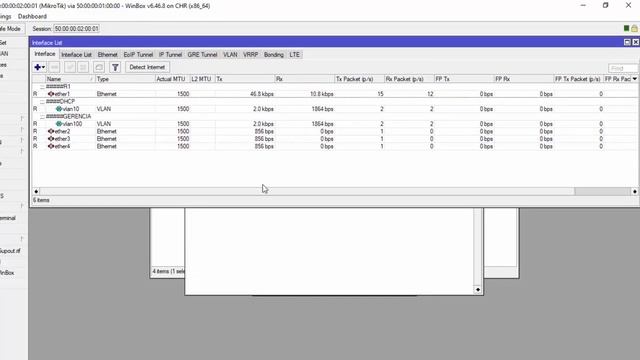
Task: Click the 10.8 kbps Rx value
Action: pyautogui.click(x=322, y=94)
